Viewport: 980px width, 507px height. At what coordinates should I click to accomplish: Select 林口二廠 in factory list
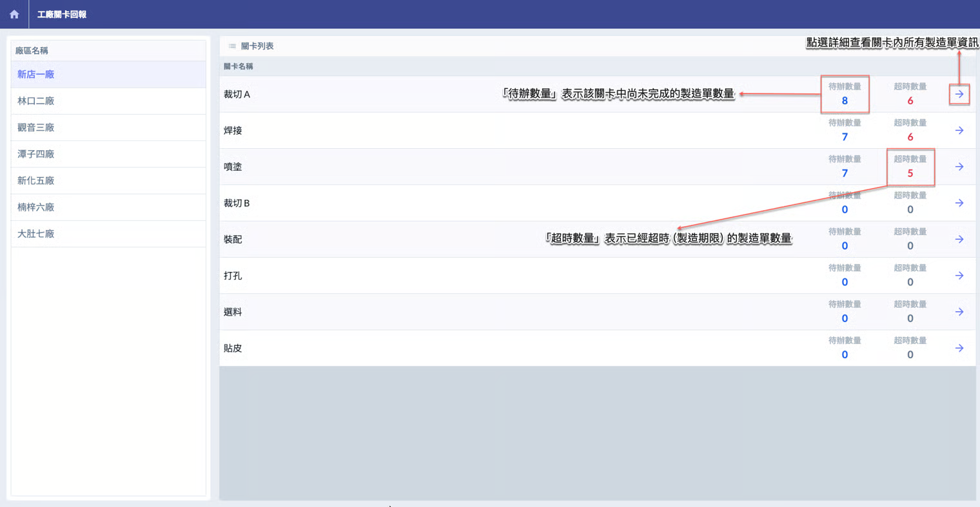pyautogui.click(x=36, y=101)
